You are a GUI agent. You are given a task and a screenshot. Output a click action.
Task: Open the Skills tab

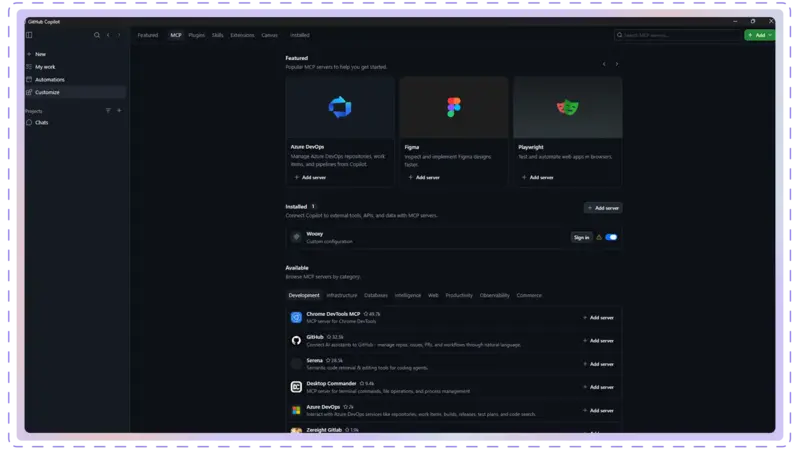point(218,35)
